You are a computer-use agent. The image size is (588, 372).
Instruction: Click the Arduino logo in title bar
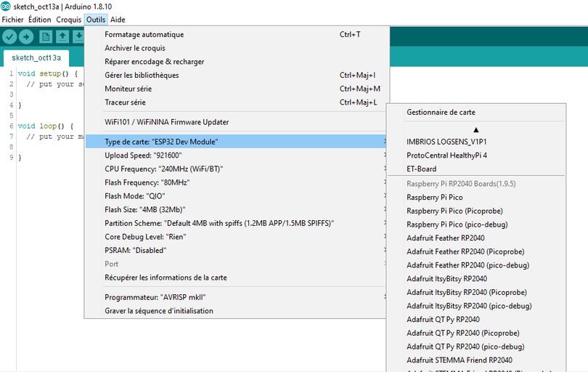click(x=6, y=6)
